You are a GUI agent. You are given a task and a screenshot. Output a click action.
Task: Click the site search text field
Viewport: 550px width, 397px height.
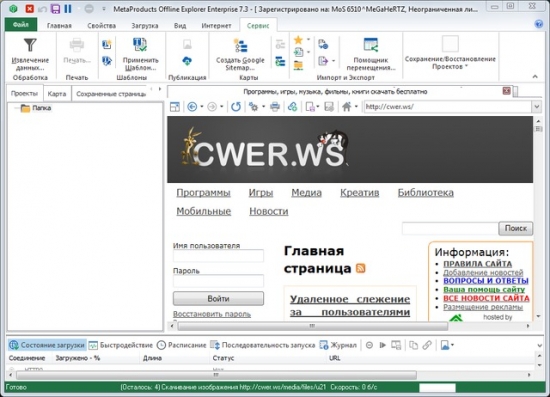tap(450, 228)
